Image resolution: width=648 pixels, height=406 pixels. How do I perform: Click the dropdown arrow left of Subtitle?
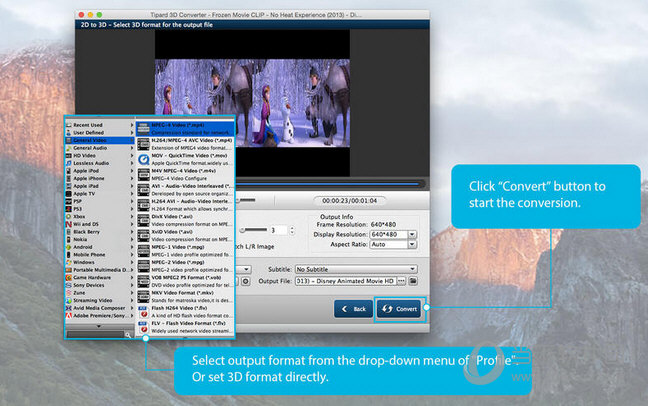(x=246, y=269)
